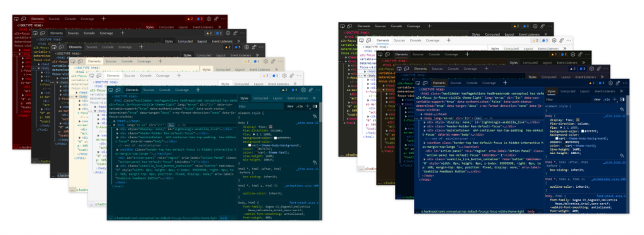
Task: Open Settings gear in right stack's white window
Action: [x=555, y=40]
